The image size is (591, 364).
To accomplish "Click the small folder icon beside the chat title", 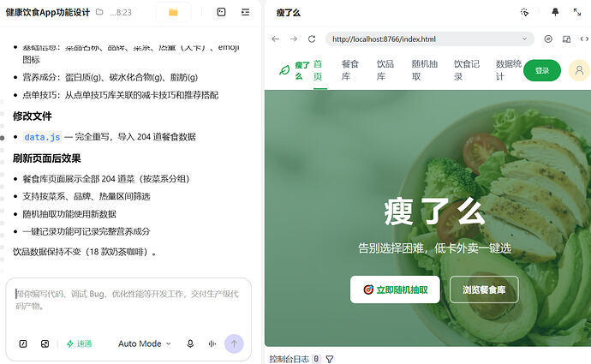I will coord(99,12).
